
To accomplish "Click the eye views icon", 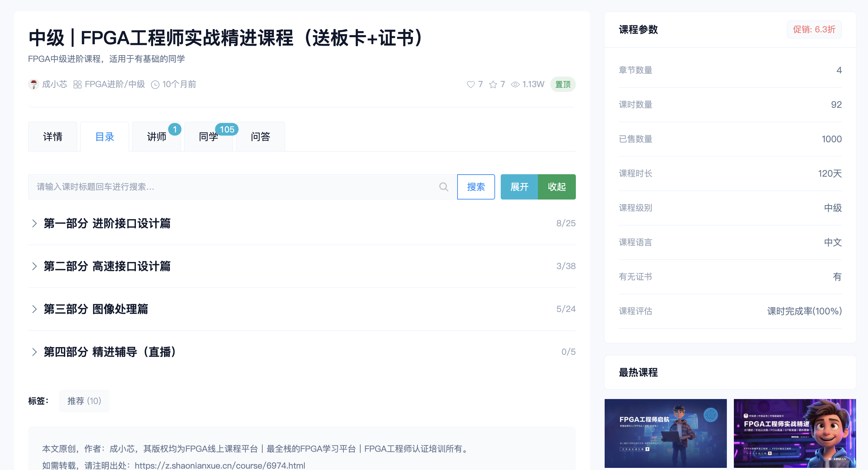I will (515, 85).
